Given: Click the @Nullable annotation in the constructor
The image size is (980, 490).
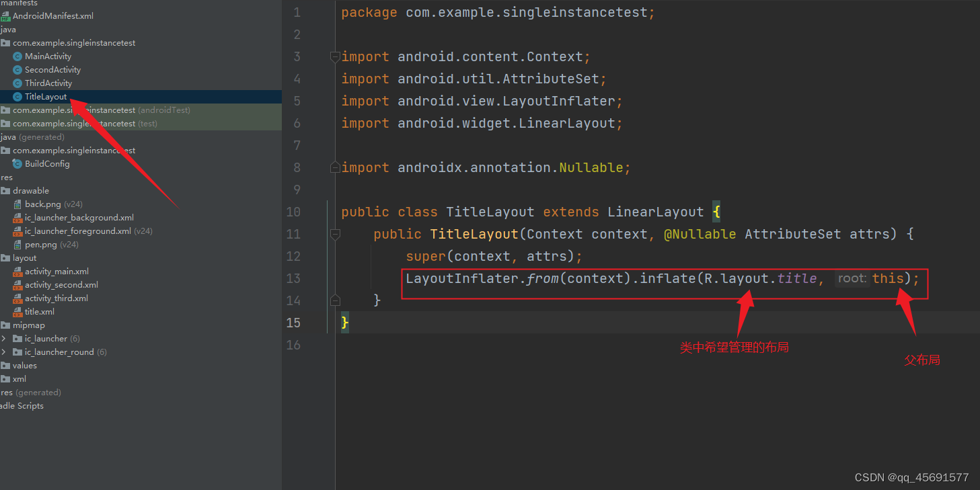Looking at the screenshot, I should pos(700,234).
